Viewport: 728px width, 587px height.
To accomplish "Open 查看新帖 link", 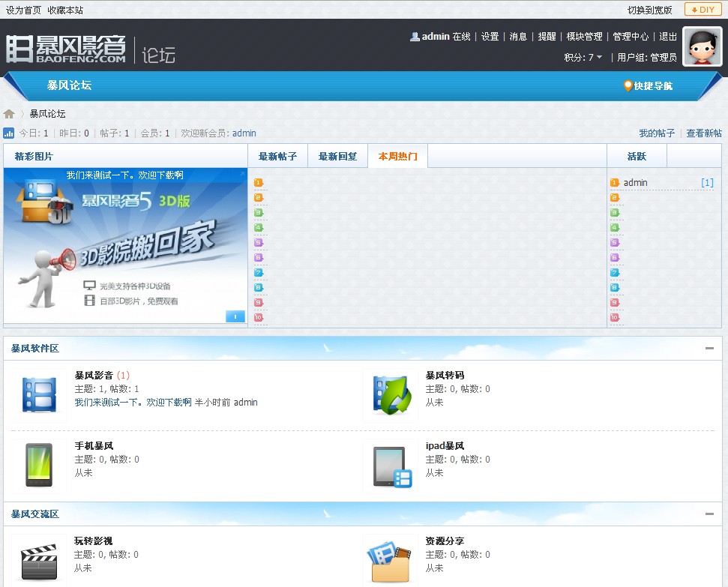I will point(704,133).
